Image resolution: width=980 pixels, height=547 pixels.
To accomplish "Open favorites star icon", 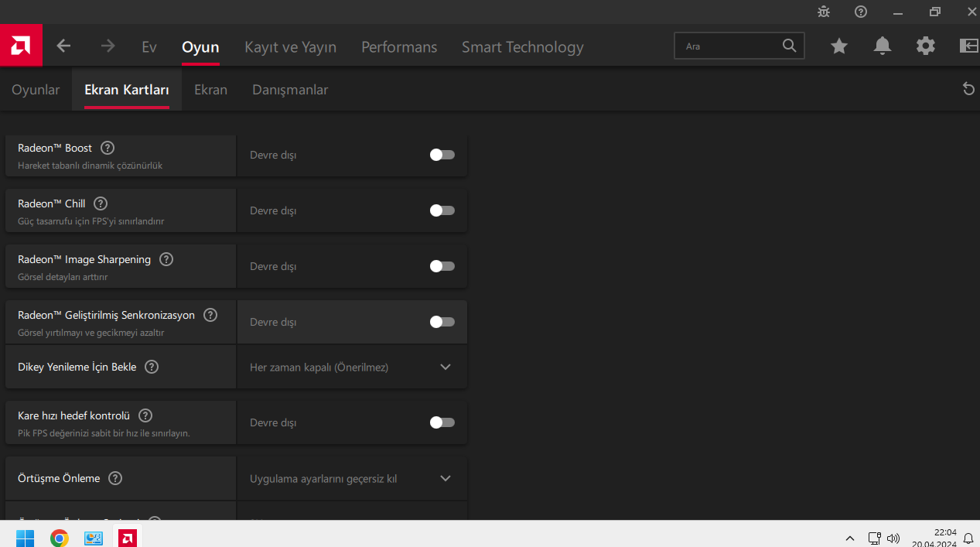I will click(839, 46).
